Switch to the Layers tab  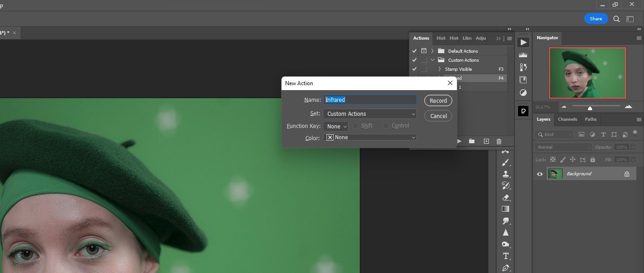(543, 119)
